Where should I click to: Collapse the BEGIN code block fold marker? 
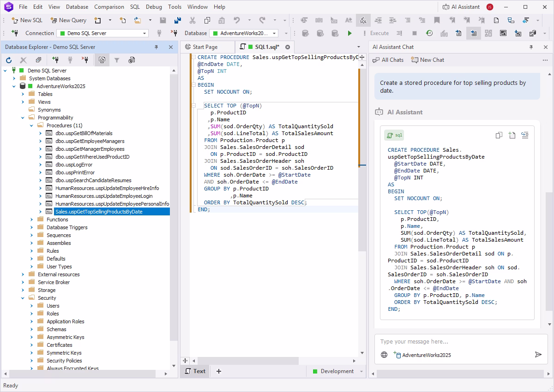pos(194,85)
